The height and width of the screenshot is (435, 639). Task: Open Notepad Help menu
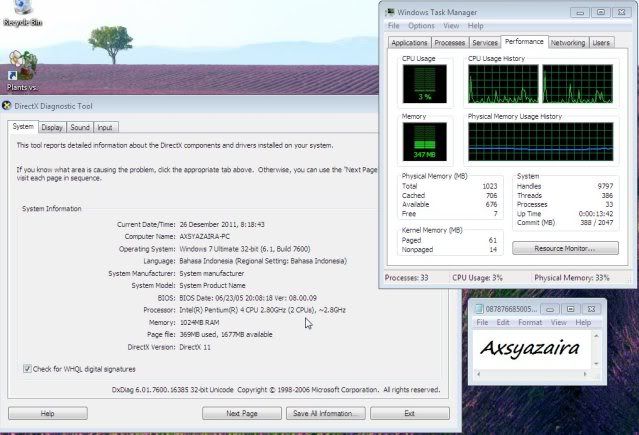click(583, 322)
